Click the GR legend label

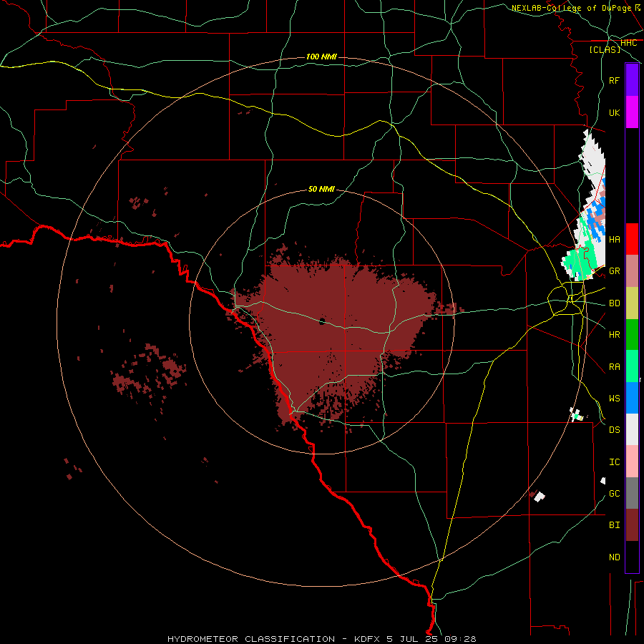614,271
